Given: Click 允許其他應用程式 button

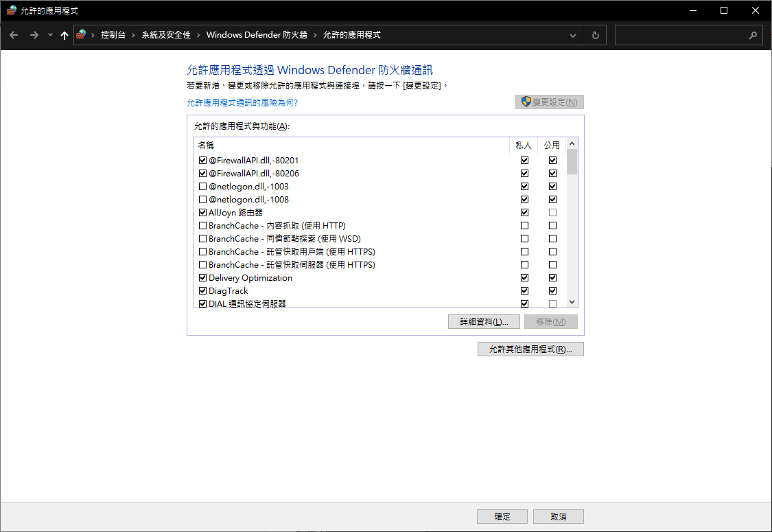Looking at the screenshot, I should (530, 349).
